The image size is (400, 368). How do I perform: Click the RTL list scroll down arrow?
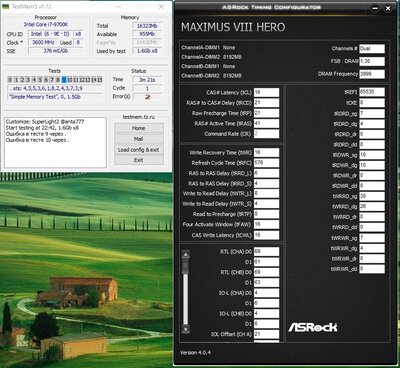pos(186,329)
